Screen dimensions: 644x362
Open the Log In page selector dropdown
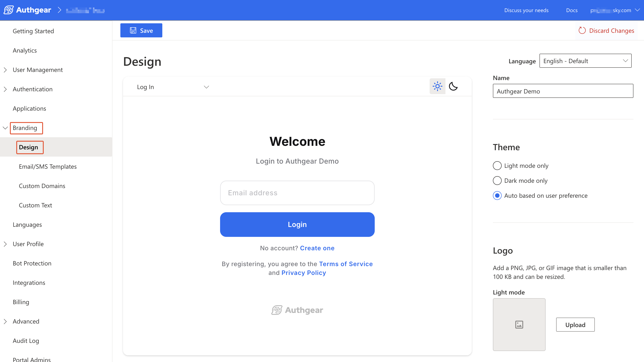(172, 87)
